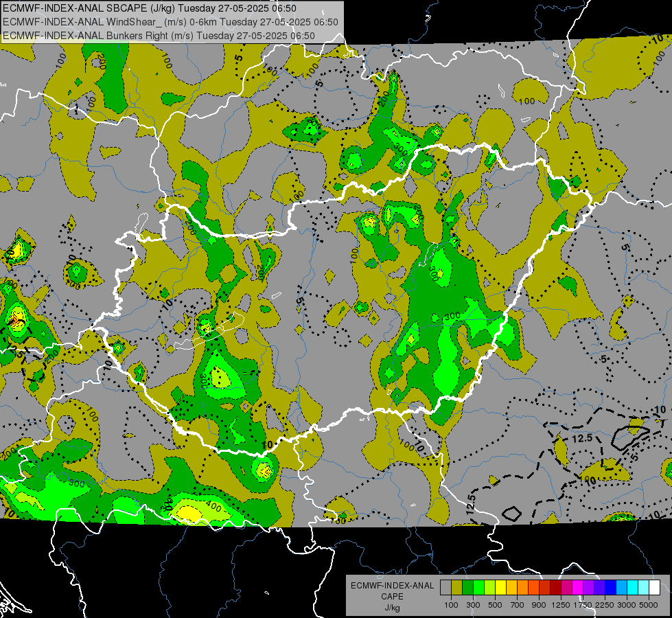Click the legend title ECMWF-INDEX-ANAL
Image resolution: width=672 pixels, height=618 pixels.
click(392, 586)
